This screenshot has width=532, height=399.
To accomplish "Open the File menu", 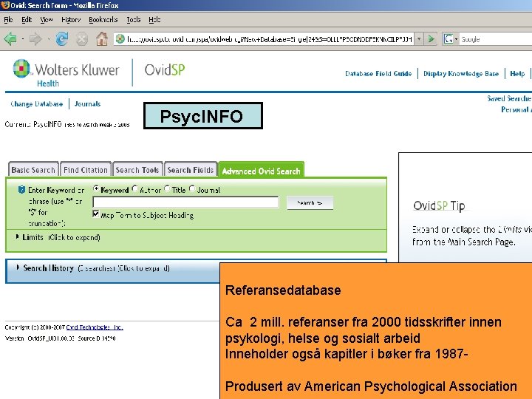I will tap(8, 20).
